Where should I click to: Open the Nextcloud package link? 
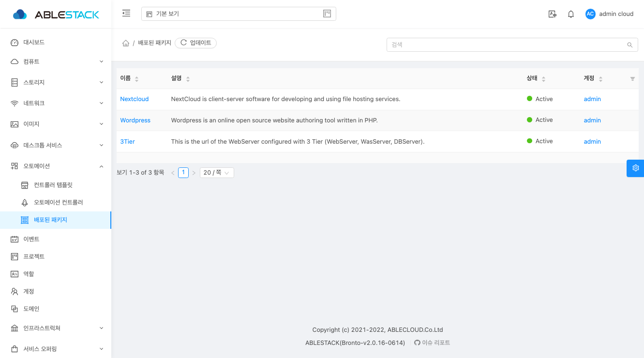135,99
